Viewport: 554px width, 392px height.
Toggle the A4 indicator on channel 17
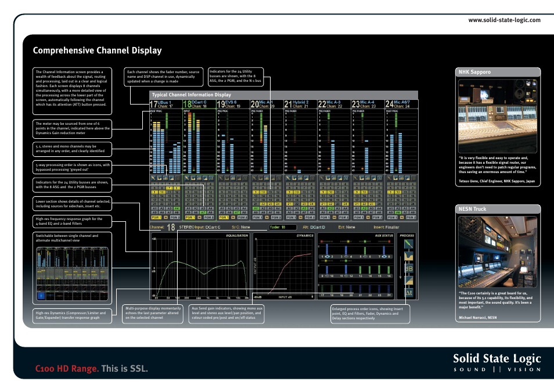tap(177, 208)
